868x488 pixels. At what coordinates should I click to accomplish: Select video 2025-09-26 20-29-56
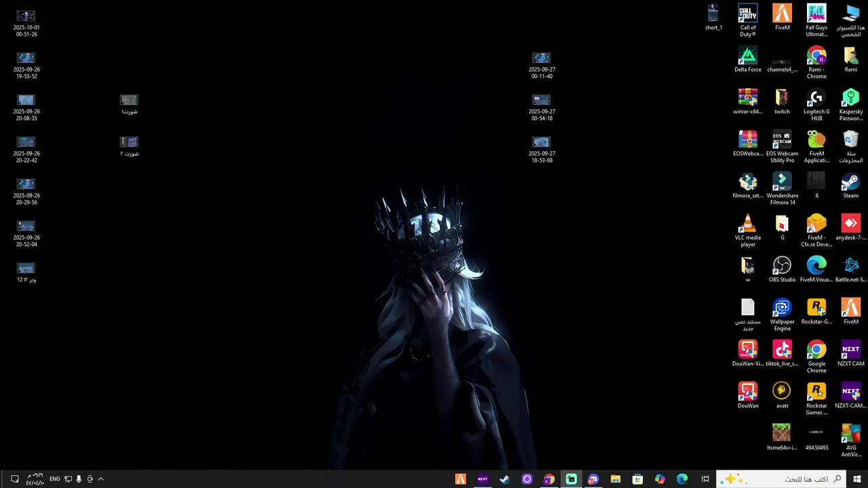point(26,191)
